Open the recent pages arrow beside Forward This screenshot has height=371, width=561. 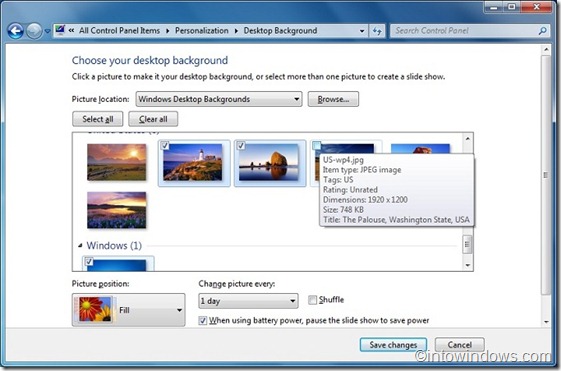47,31
